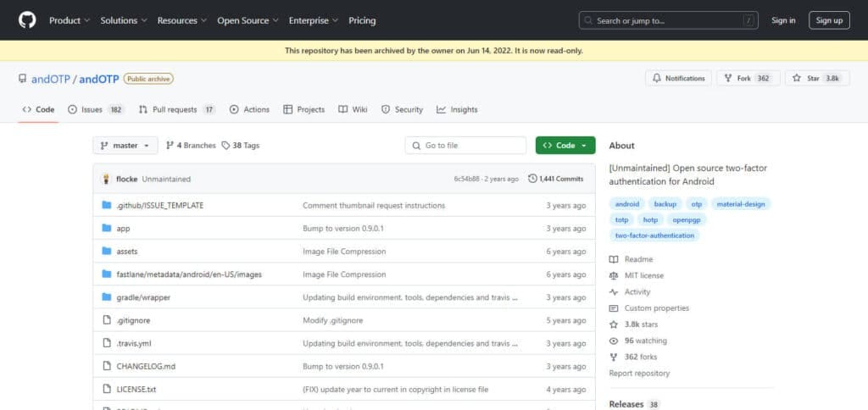This screenshot has width=868, height=410.
Task: View the 4 Branches link
Action: coord(191,146)
